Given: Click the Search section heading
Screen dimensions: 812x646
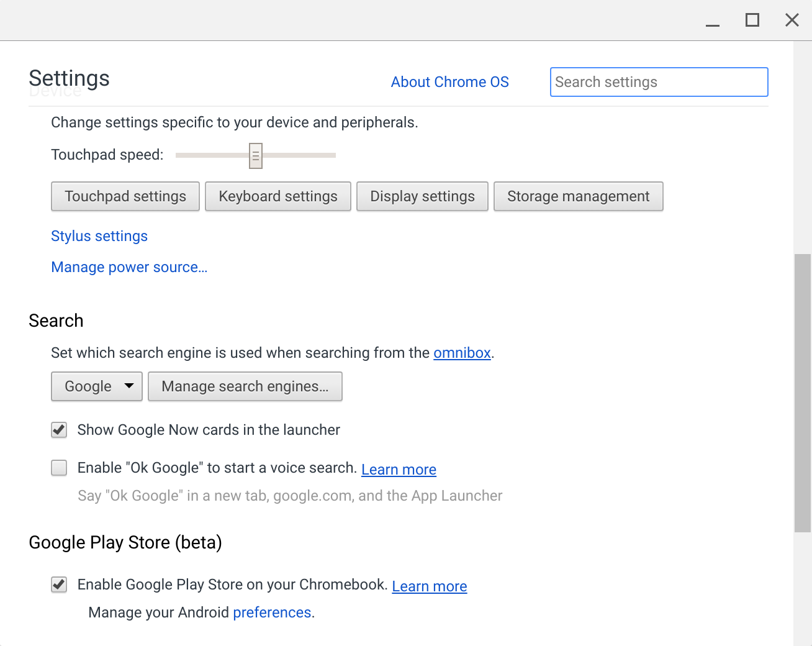Looking at the screenshot, I should 56,321.
